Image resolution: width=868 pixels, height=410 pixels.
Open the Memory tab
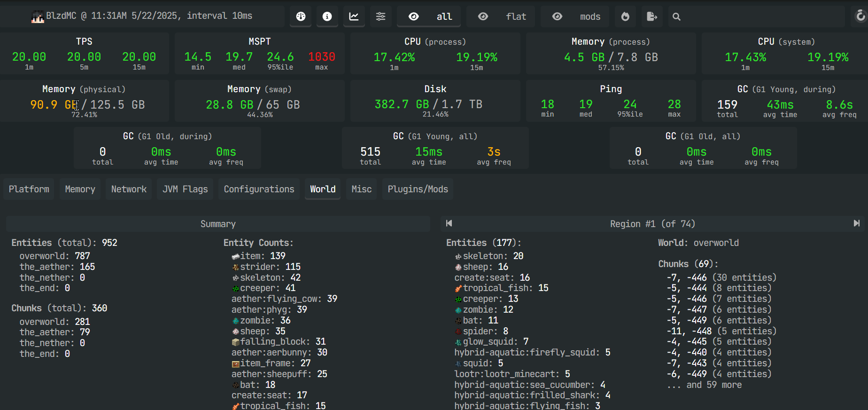click(x=80, y=189)
